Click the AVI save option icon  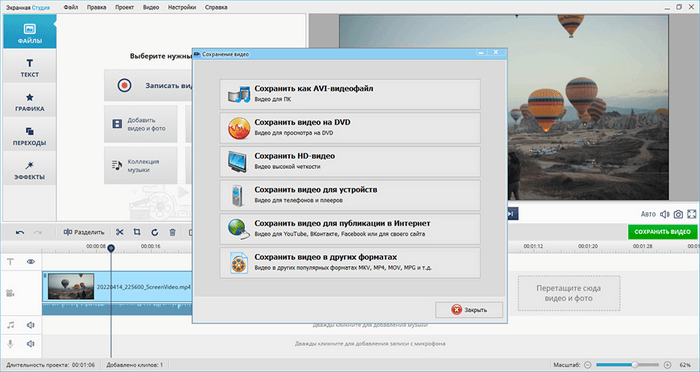[x=239, y=95]
